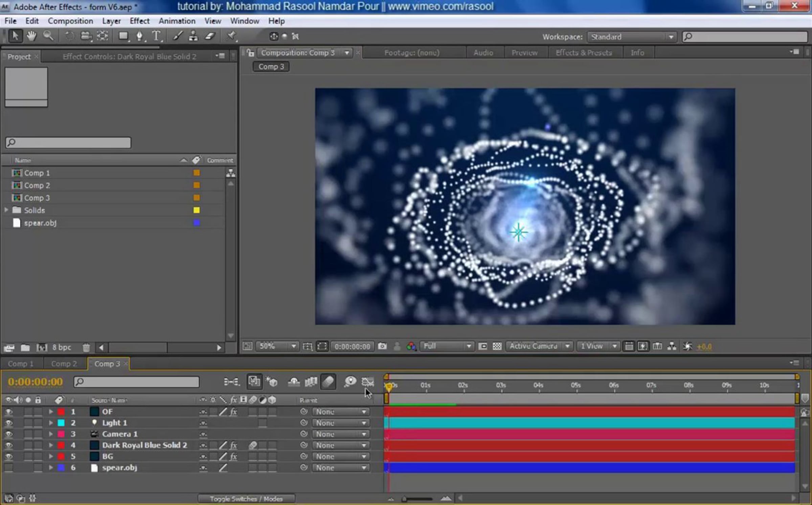Open the Effect menu
The width and height of the screenshot is (812, 505).
(x=139, y=21)
